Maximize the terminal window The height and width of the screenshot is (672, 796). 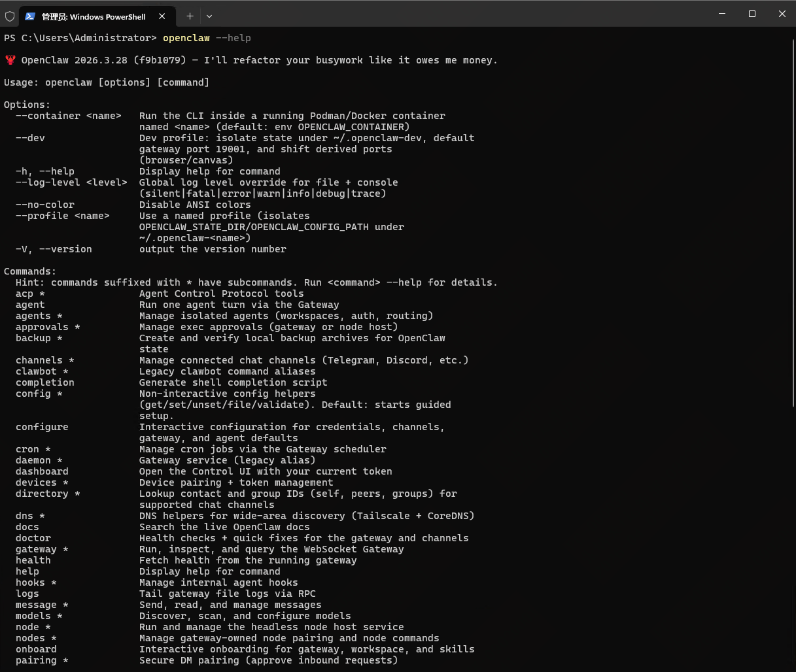tap(752, 14)
